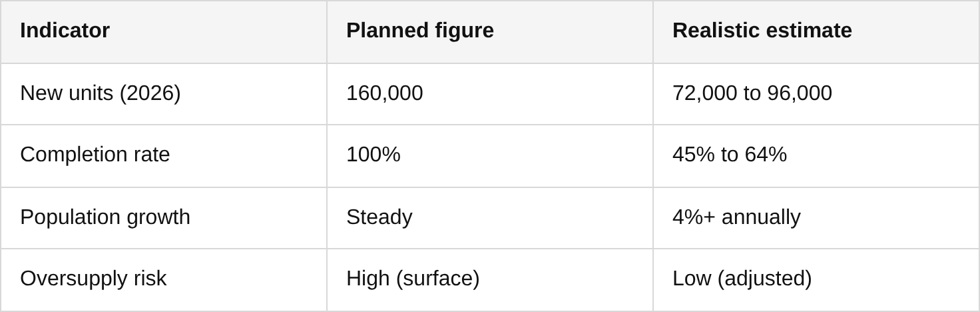Screen dimensions: 980x312
Task: Click the word (adjusted) in last row
Action: (x=764, y=279)
